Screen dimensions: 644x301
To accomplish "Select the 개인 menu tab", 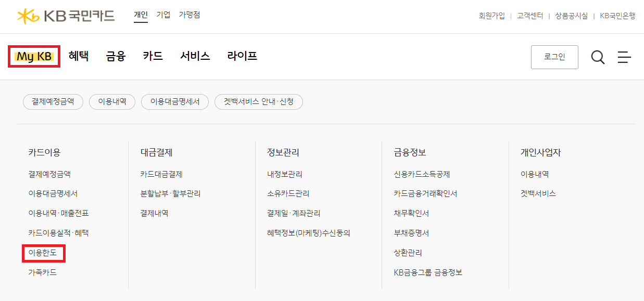I will coord(141,15).
